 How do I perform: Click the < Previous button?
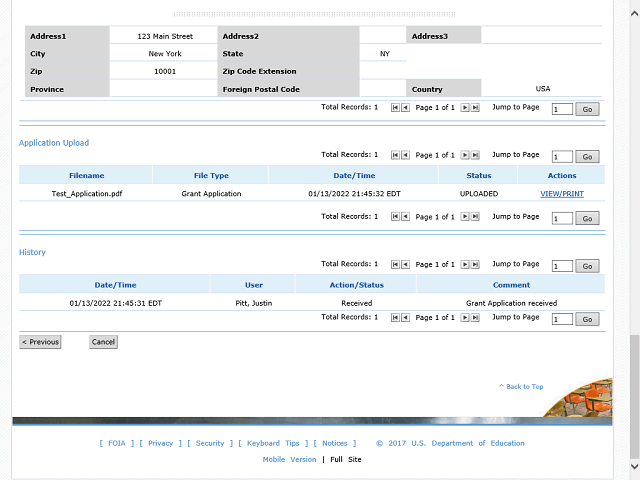40,342
